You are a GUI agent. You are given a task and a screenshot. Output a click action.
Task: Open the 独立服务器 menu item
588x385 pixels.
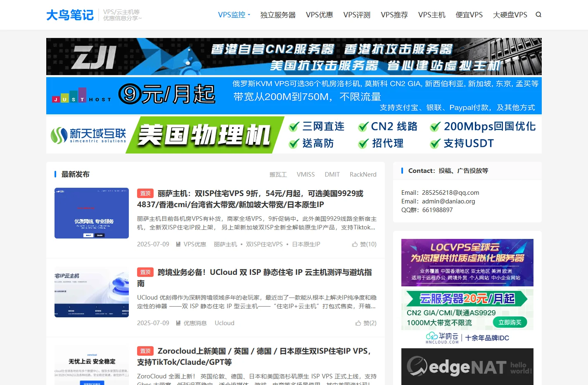pyautogui.click(x=278, y=15)
